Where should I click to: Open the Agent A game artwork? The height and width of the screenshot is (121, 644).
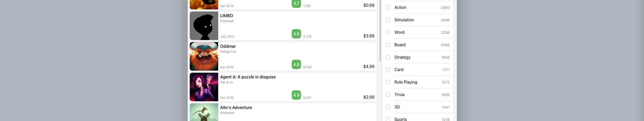[x=204, y=87]
